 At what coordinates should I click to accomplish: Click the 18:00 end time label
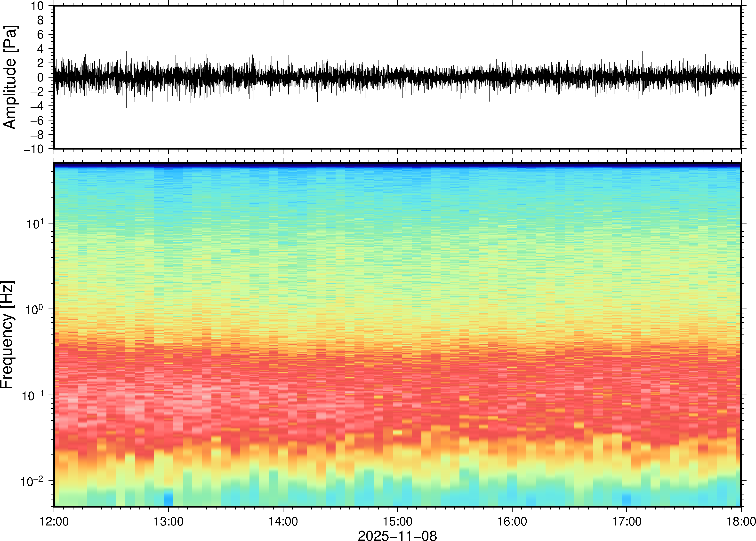[x=741, y=521]
